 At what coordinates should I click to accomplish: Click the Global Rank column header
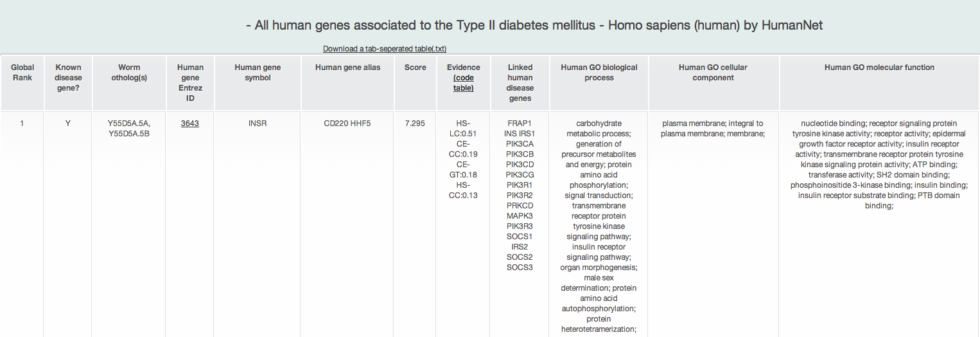click(22, 73)
